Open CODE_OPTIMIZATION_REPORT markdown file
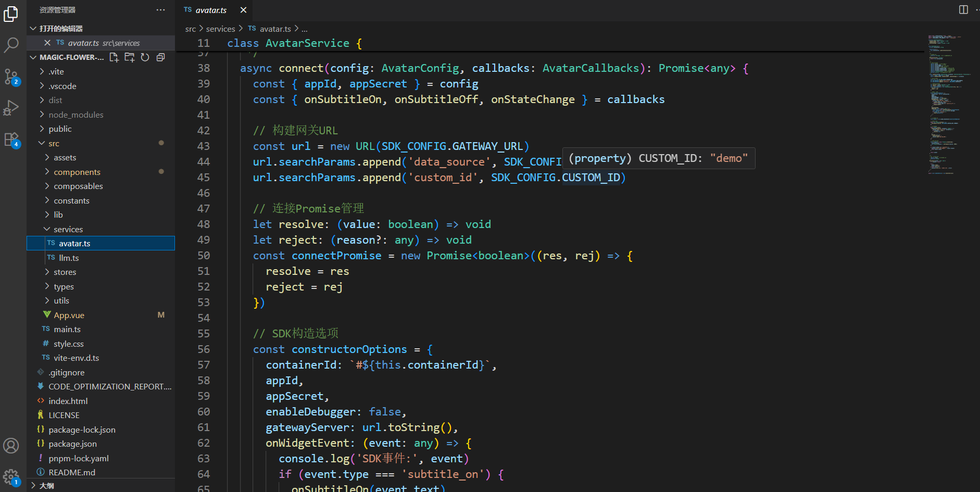980x492 pixels. (100, 386)
